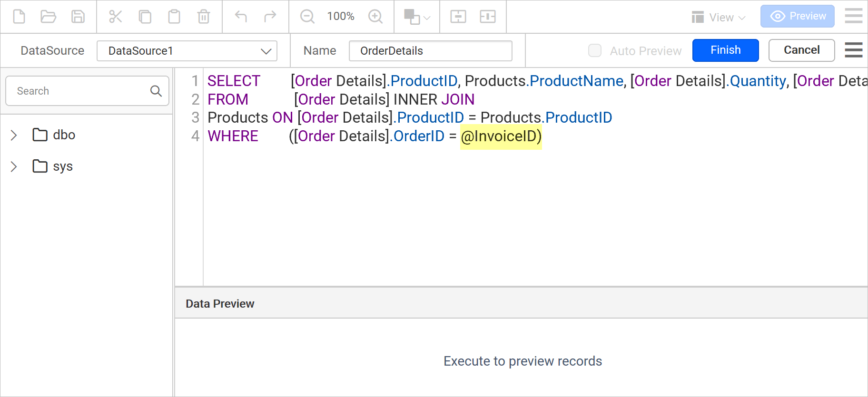868x397 pixels.
Task: Run search with the magnifier icon
Action: tap(156, 91)
